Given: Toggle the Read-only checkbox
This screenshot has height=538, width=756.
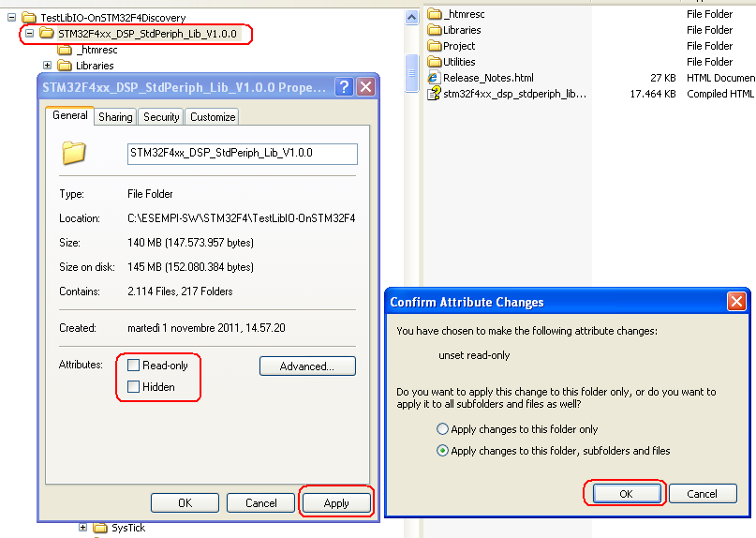Looking at the screenshot, I should pos(133,366).
